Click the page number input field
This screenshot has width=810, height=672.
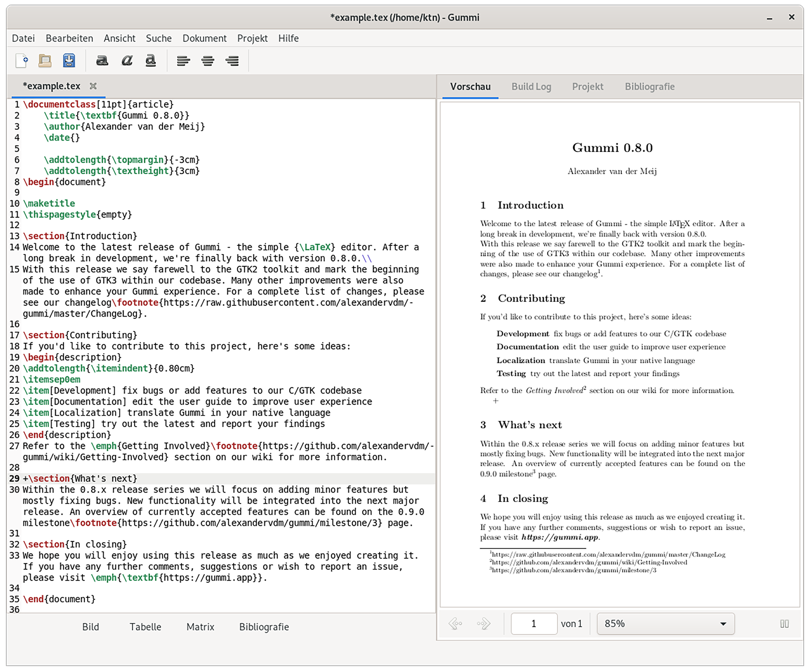(x=534, y=624)
